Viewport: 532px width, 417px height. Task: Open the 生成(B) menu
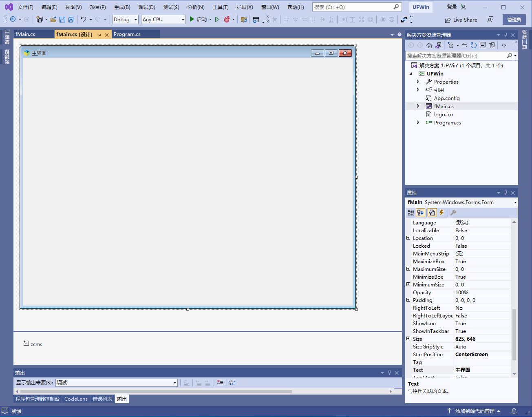tap(122, 7)
